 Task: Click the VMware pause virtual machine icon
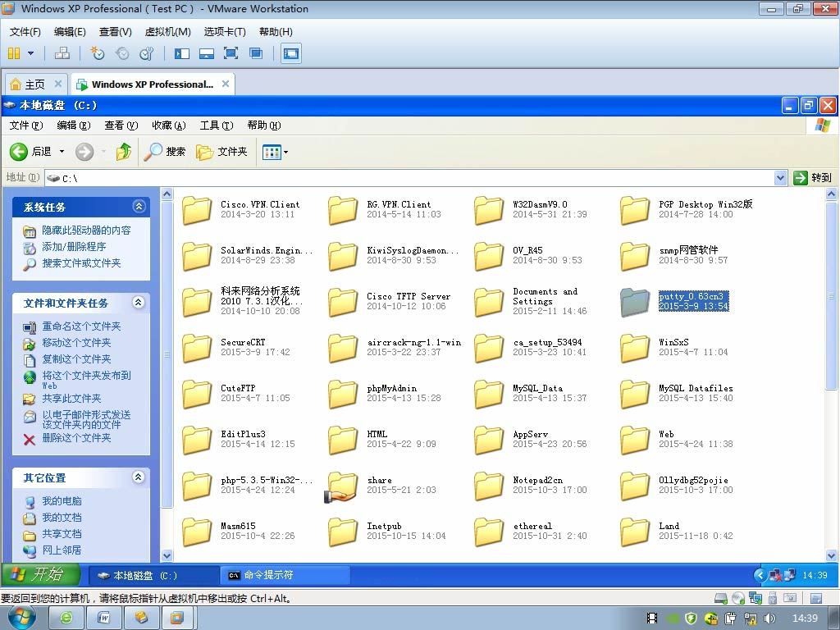[x=15, y=53]
